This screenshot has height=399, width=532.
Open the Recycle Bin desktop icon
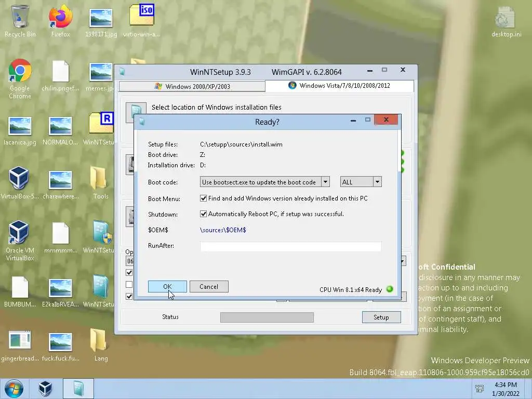pyautogui.click(x=20, y=20)
